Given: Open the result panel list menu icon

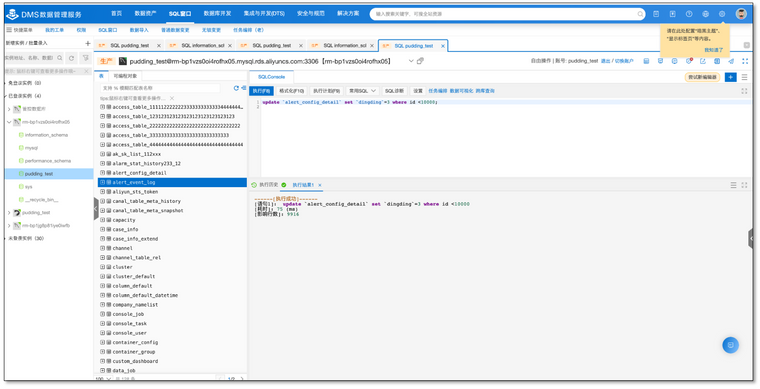Looking at the screenshot, I should [733, 185].
